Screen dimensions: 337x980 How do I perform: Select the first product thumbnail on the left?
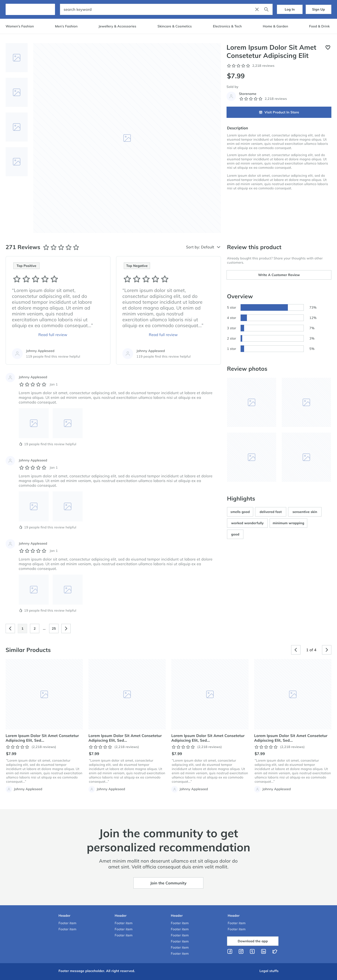[x=17, y=58]
